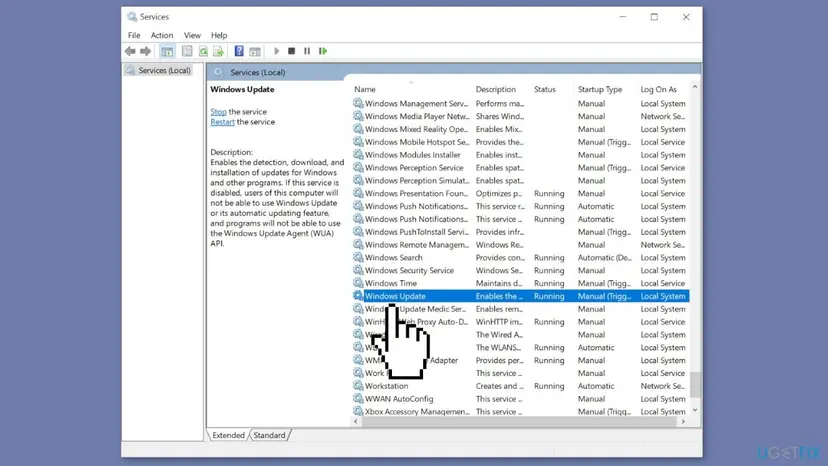The height and width of the screenshot is (466, 828).
Task: Toggle the Show/Hide Console Tree icon
Action: point(167,51)
